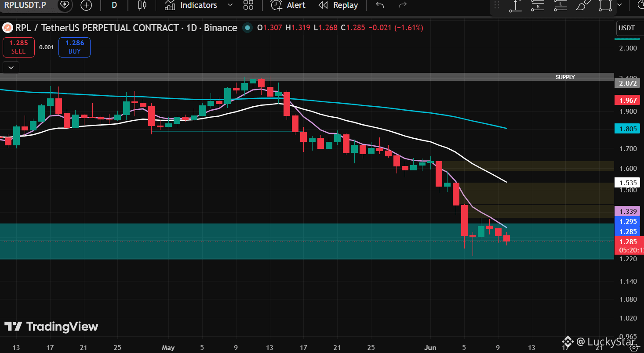
Task: Click the blue 1.295 price label
Action: (x=628, y=222)
